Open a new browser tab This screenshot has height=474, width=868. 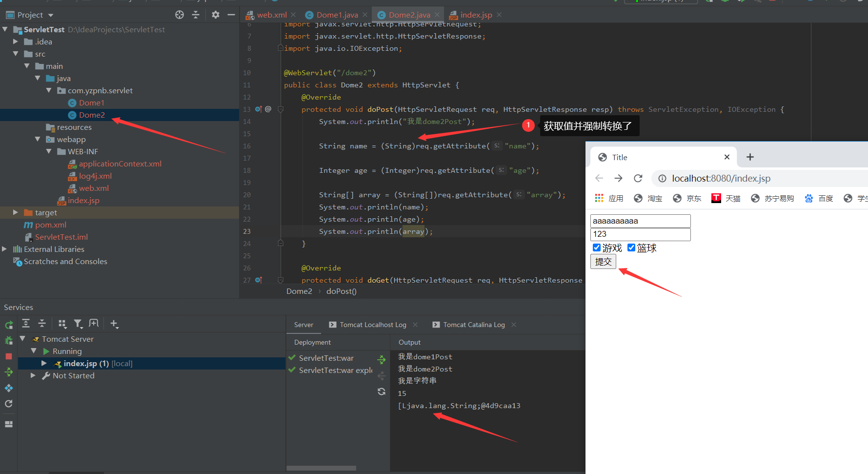750,157
